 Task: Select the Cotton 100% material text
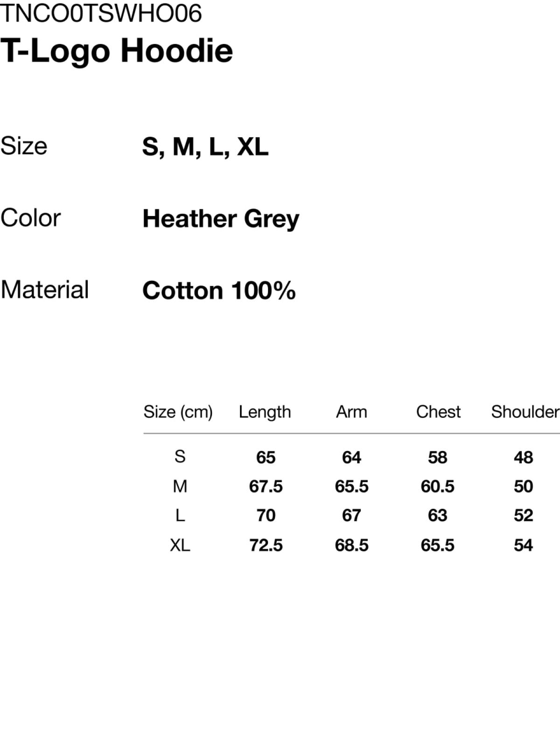pos(219,291)
